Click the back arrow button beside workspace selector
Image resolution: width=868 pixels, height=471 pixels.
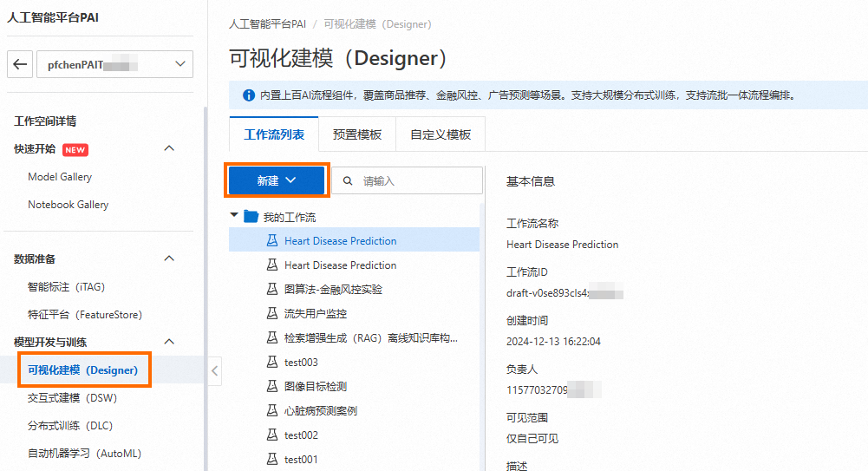click(x=20, y=64)
